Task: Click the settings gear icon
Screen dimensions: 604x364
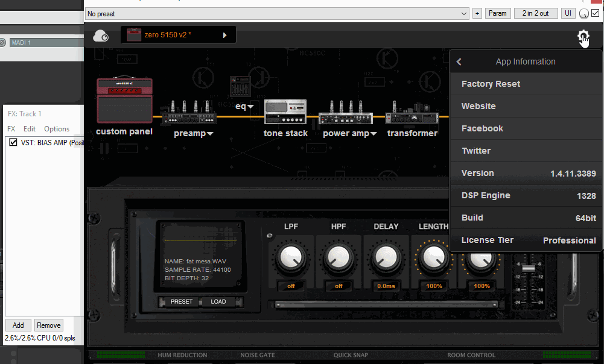Action: click(x=583, y=37)
